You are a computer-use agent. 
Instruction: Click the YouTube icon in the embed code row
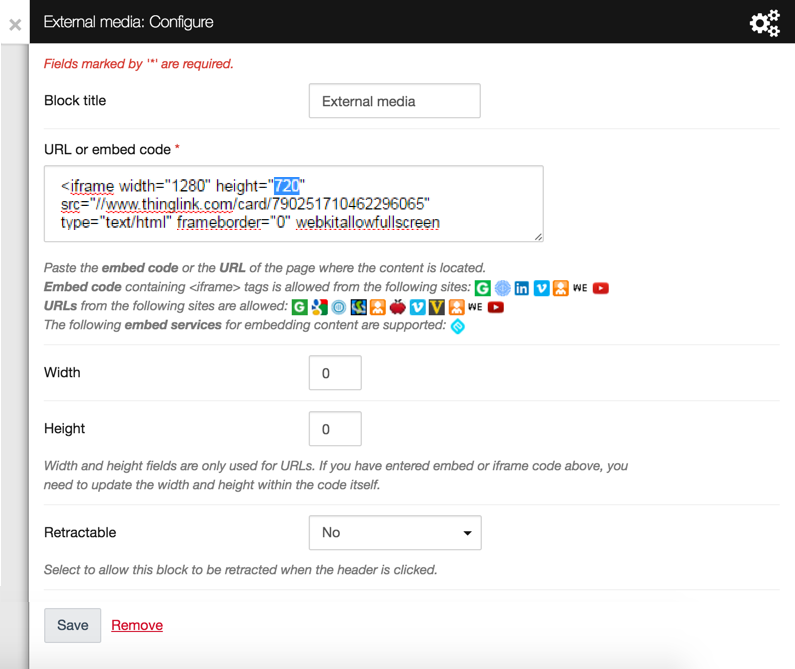[600, 288]
